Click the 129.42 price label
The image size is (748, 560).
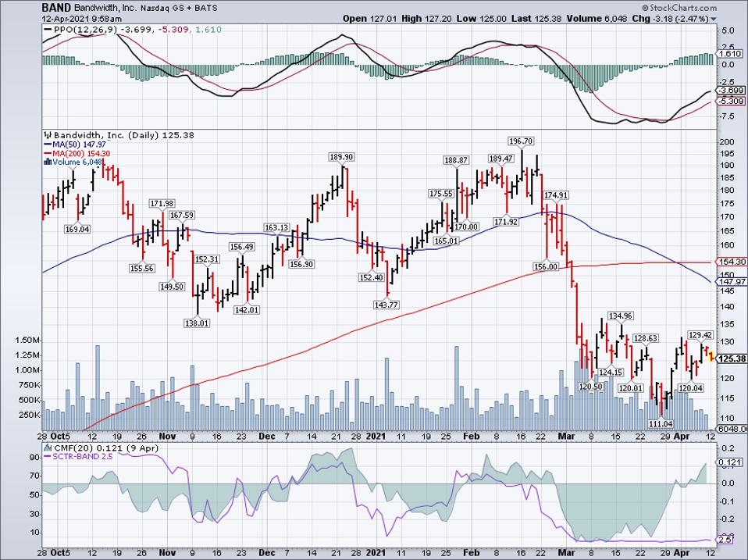pos(700,335)
